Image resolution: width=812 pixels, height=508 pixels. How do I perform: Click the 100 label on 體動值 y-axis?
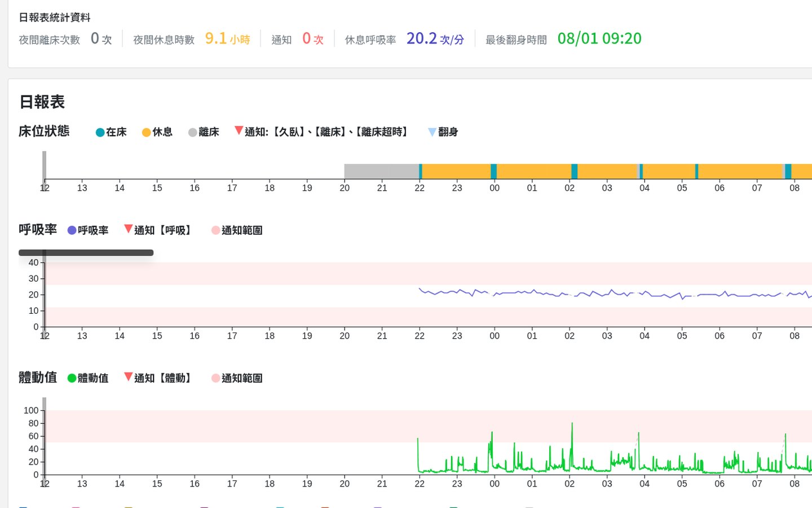(31, 410)
